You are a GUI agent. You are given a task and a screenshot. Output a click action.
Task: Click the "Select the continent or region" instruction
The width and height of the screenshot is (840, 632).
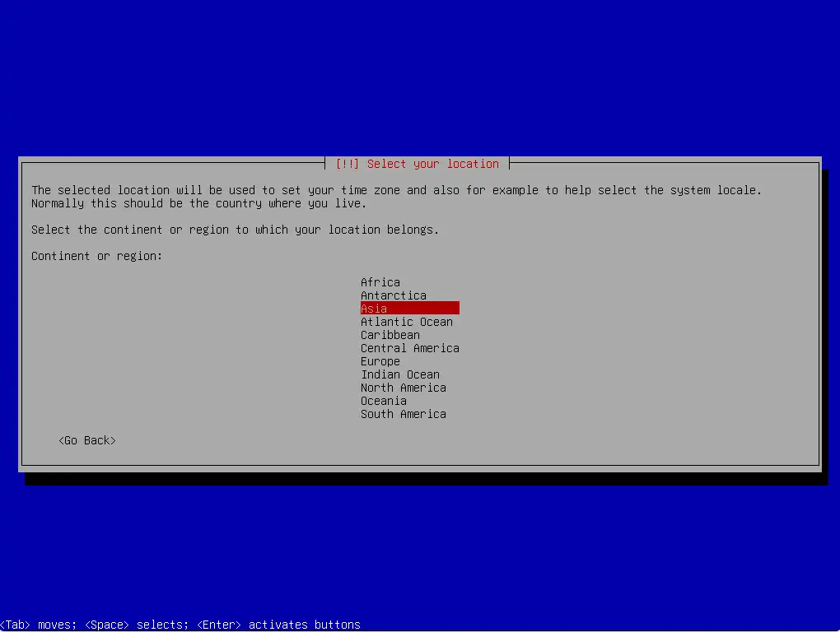tap(235, 230)
